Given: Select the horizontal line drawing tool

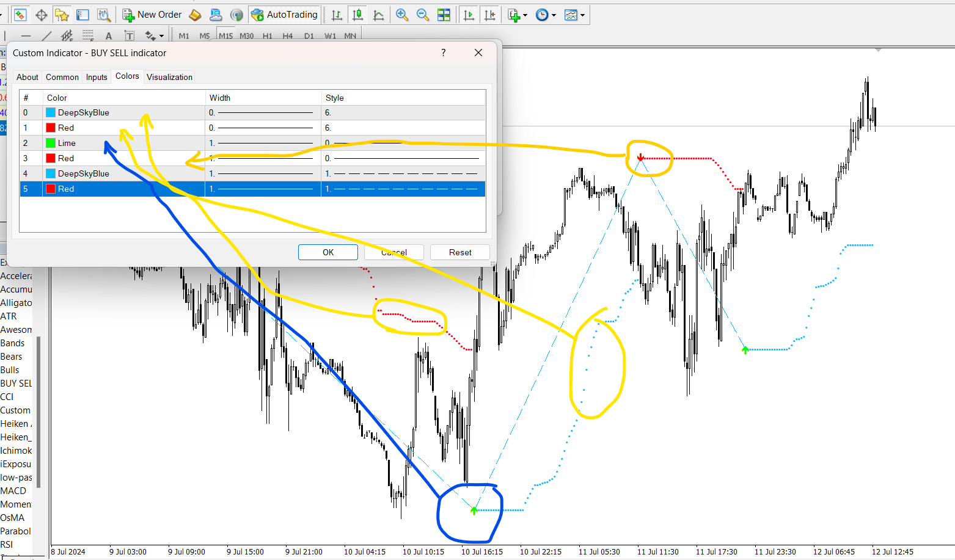Looking at the screenshot, I should [x=26, y=36].
